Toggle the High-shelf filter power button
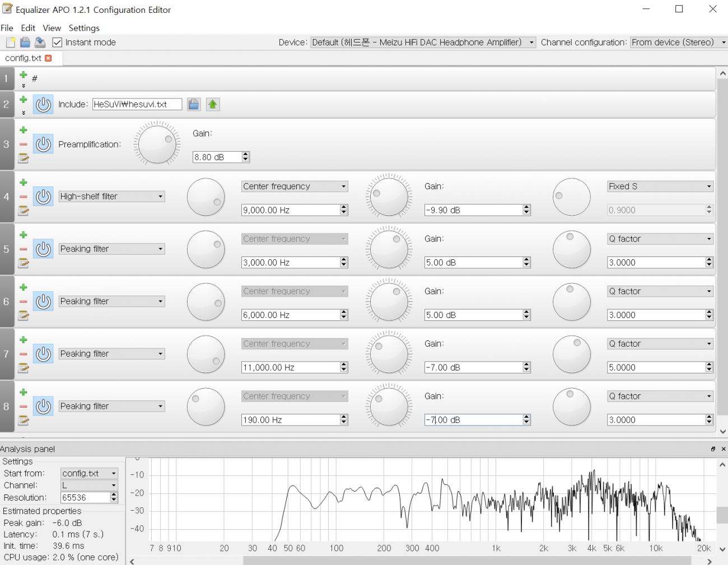Screen dimensions: 728x565 (43, 197)
